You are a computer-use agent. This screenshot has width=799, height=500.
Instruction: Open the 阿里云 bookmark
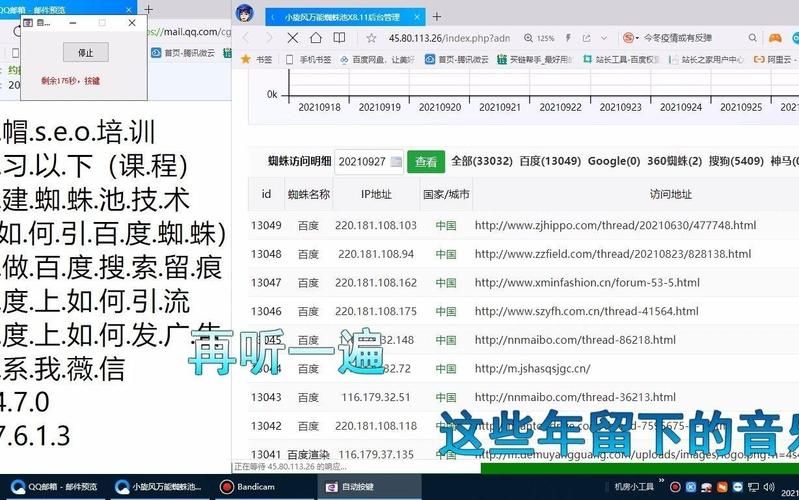coord(775,60)
